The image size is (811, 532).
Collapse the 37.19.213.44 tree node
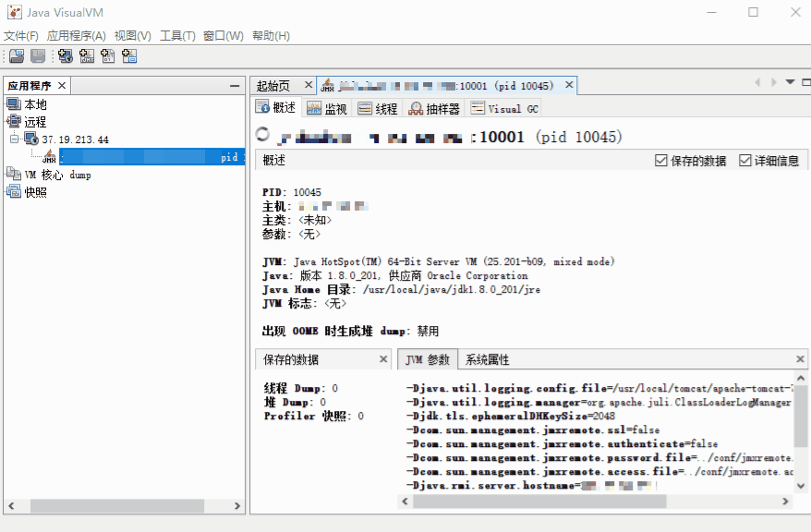pyautogui.click(x=15, y=139)
